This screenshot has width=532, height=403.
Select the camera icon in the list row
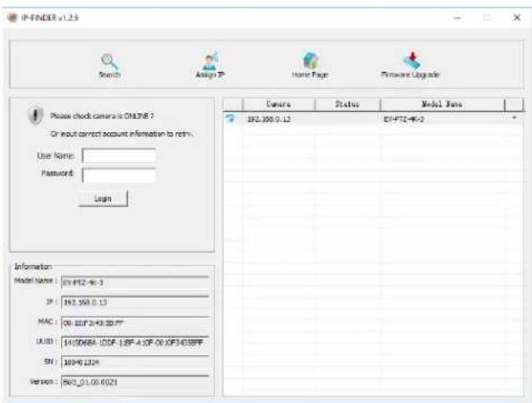coord(231,119)
